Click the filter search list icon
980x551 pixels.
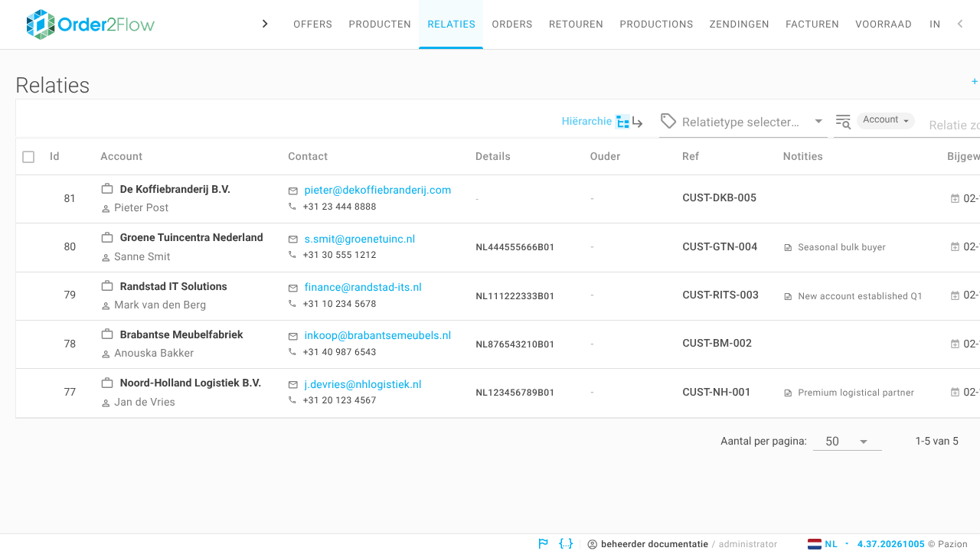[843, 121]
